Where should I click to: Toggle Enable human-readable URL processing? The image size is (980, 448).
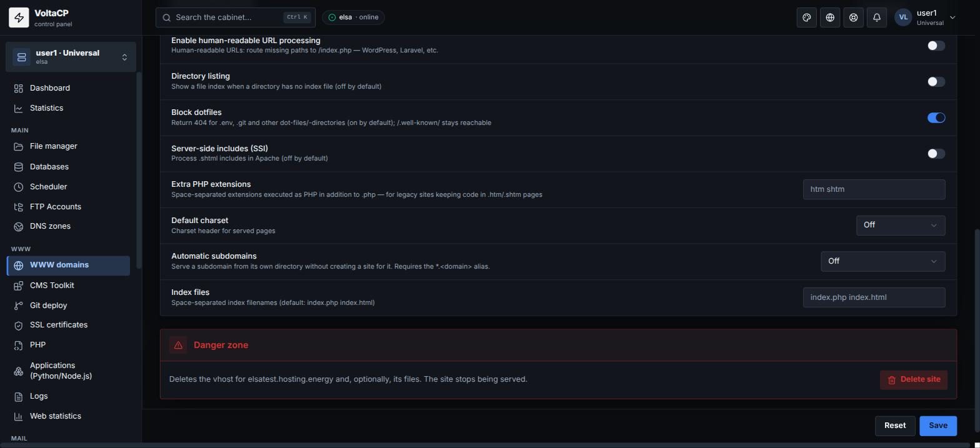coord(936,46)
